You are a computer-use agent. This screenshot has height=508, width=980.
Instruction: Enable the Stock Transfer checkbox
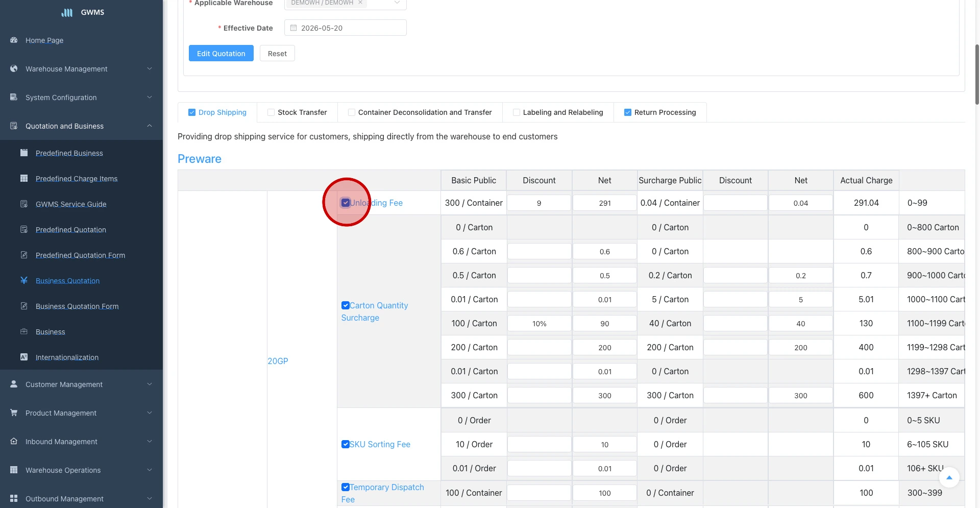pyautogui.click(x=271, y=112)
